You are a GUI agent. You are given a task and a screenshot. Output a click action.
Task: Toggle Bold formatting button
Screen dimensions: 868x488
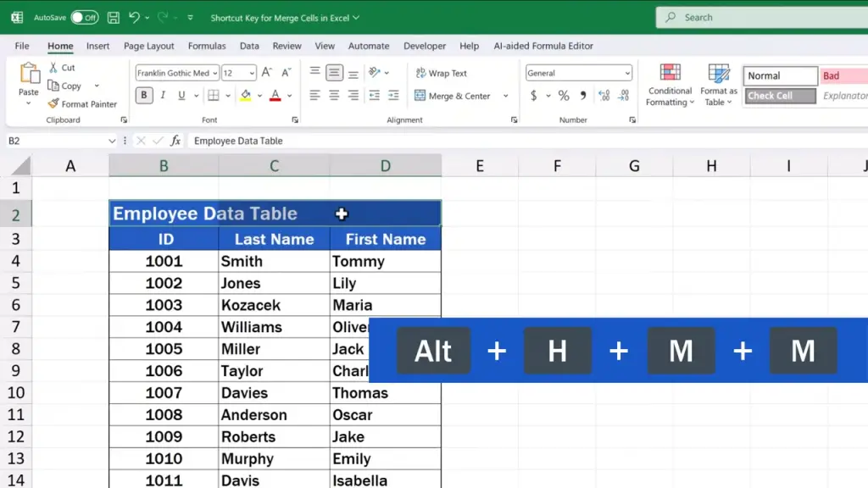144,96
